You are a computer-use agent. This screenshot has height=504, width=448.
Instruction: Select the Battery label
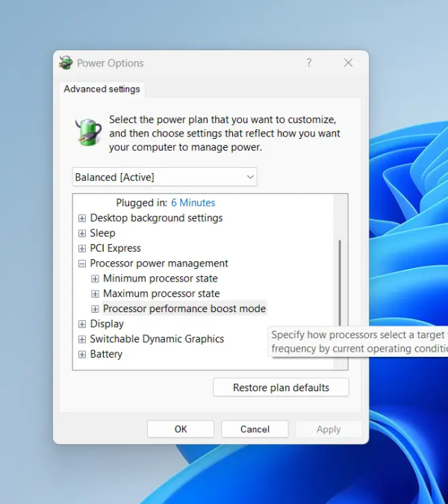(106, 354)
